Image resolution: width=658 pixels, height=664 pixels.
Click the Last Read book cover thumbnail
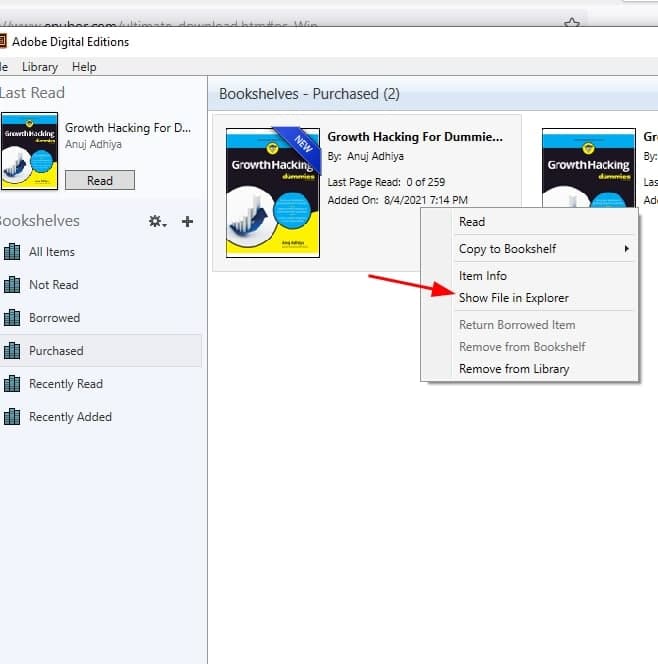pyautogui.click(x=29, y=151)
